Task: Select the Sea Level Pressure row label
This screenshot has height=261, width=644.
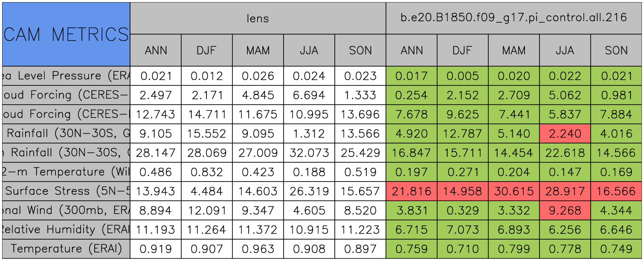Action: pos(66,76)
